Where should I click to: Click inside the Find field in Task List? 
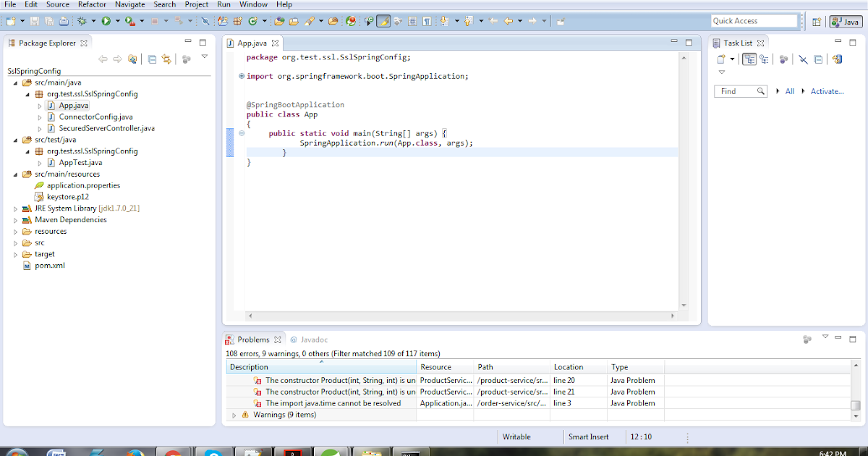pyautogui.click(x=738, y=91)
